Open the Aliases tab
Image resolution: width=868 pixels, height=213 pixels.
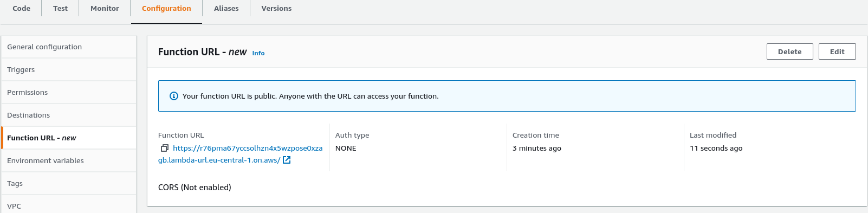[x=226, y=8]
